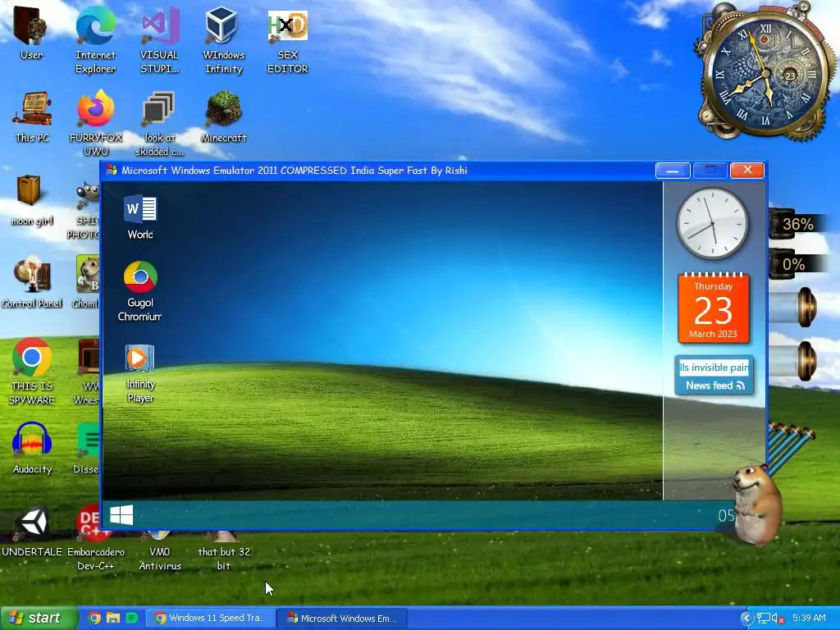
Task: Close the Windows Emulator window
Action: pyautogui.click(x=747, y=171)
